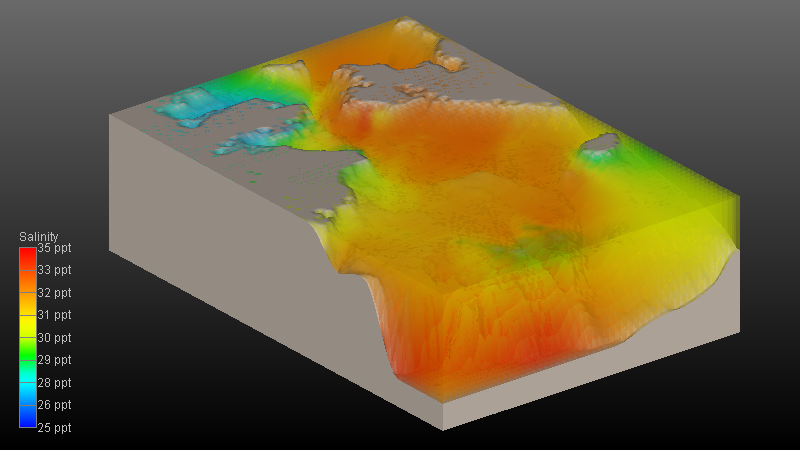Click the "30 ppt" legend label
Viewport: 800px width, 450px height.
[55, 338]
